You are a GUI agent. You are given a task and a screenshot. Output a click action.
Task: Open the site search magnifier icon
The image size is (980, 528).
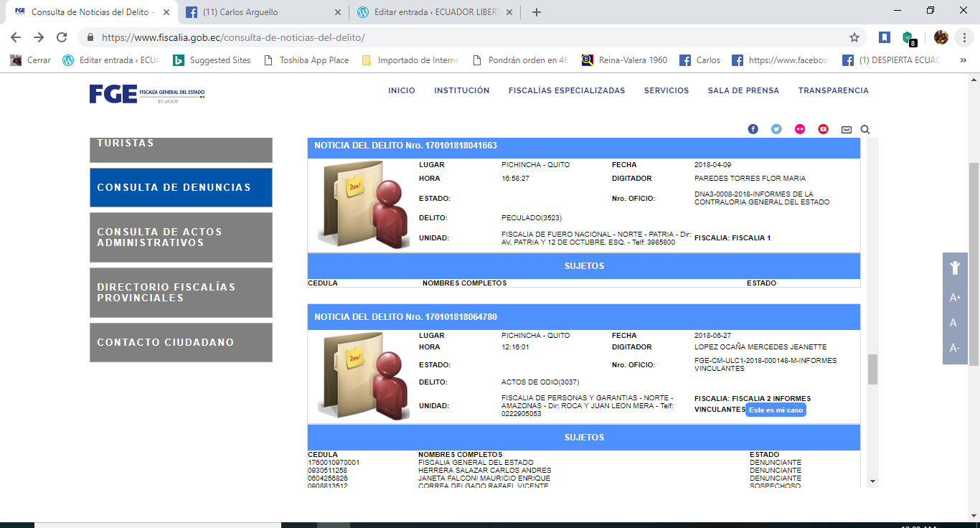coord(865,129)
